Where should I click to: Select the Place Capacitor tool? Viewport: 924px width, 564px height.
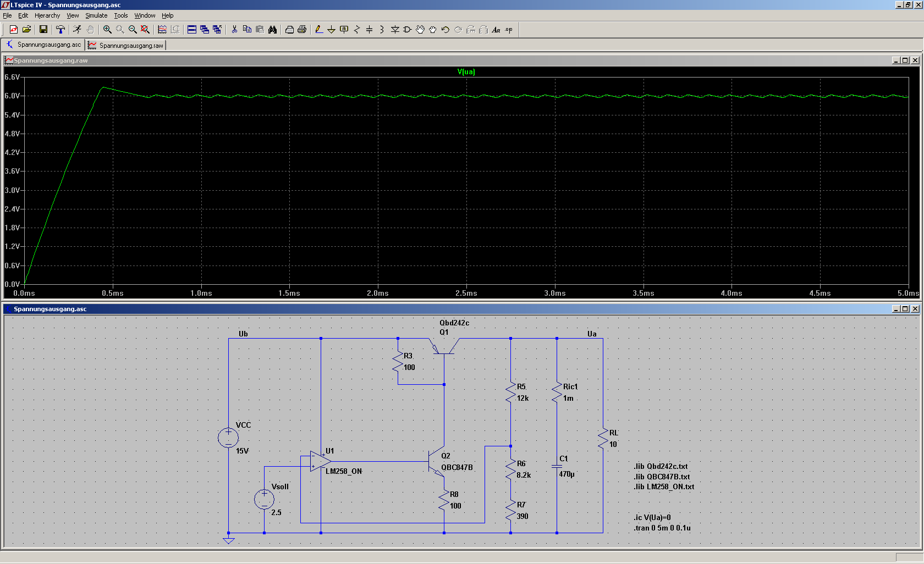coord(370,30)
